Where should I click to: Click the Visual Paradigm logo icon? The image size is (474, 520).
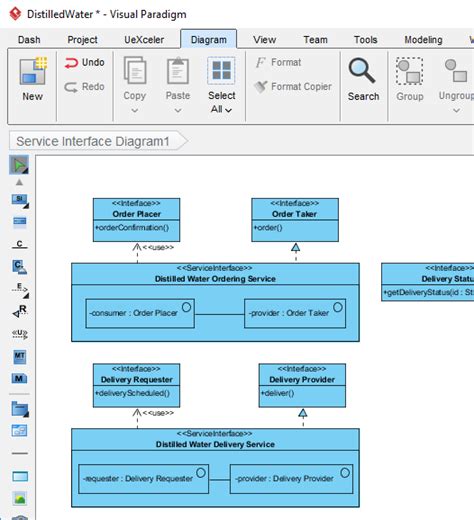coord(15,14)
